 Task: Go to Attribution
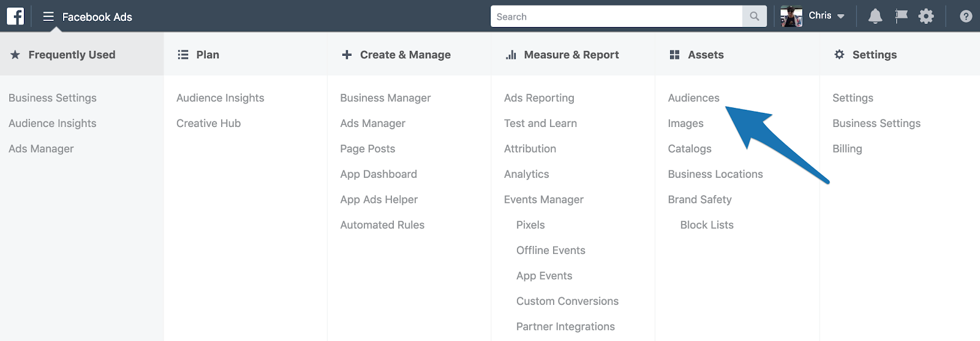pos(530,149)
